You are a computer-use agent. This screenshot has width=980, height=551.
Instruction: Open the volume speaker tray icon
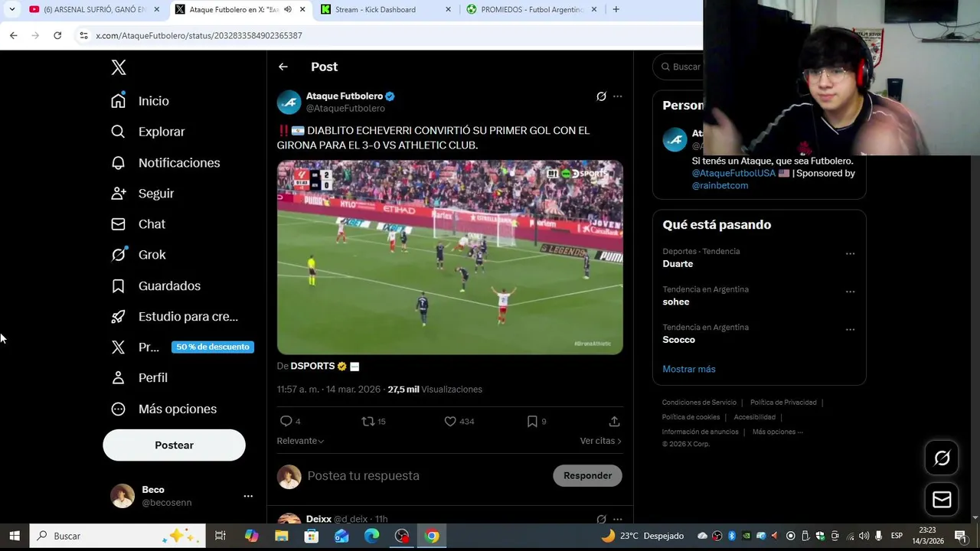point(864,536)
